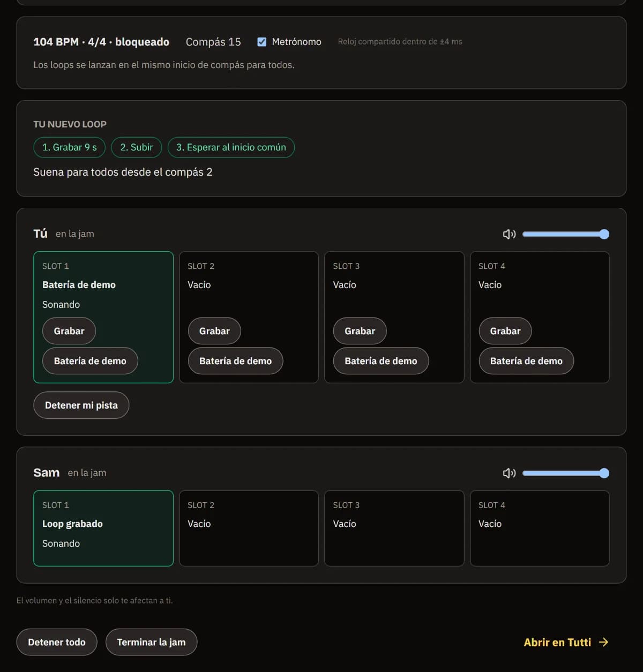Load Batería de demo in your Slot 4

(x=526, y=361)
